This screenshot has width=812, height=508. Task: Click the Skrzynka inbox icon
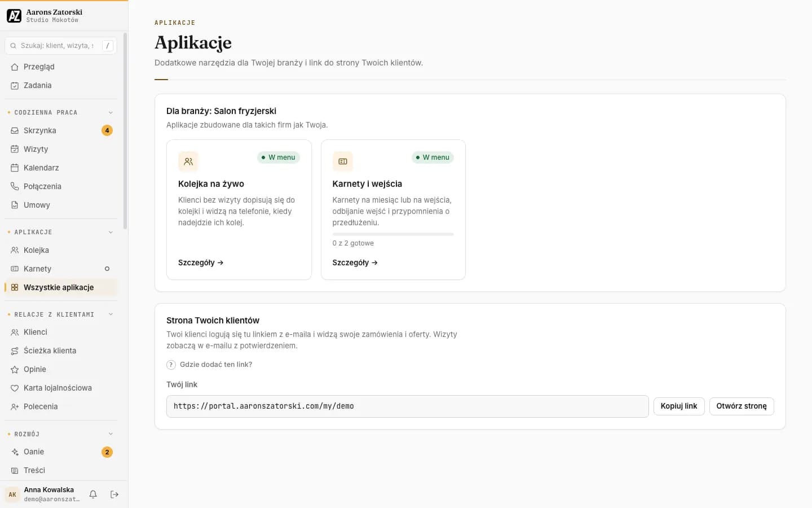[x=15, y=131]
